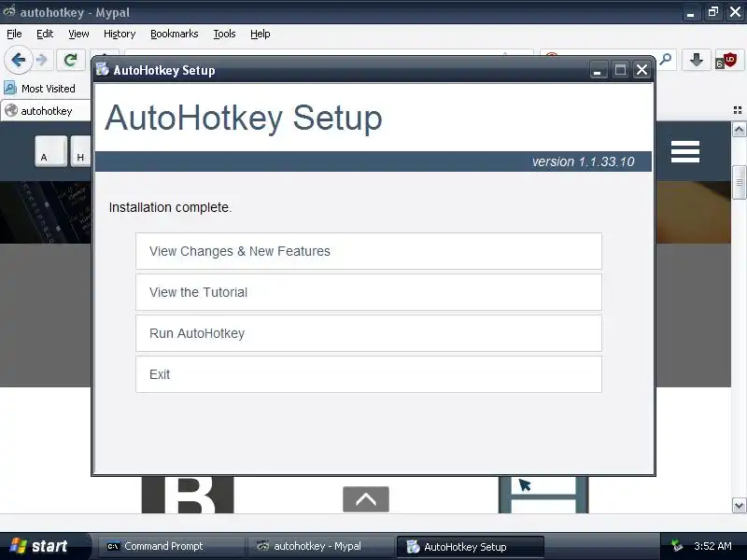747x560 pixels.
Task: Click the browser forward arrow
Action: point(42,60)
